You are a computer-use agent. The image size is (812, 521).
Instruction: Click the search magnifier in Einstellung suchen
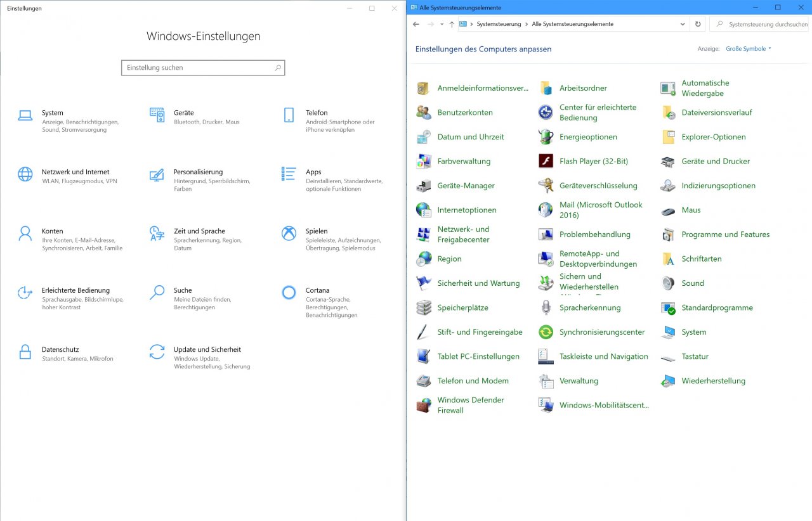tap(278, 68)
